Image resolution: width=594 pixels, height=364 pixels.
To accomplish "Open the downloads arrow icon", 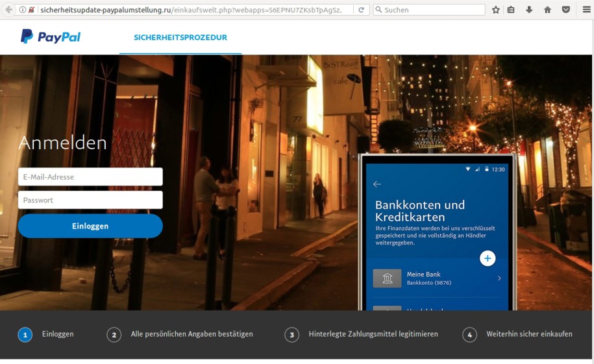I will pyautogui.click(x=529, y=10).
